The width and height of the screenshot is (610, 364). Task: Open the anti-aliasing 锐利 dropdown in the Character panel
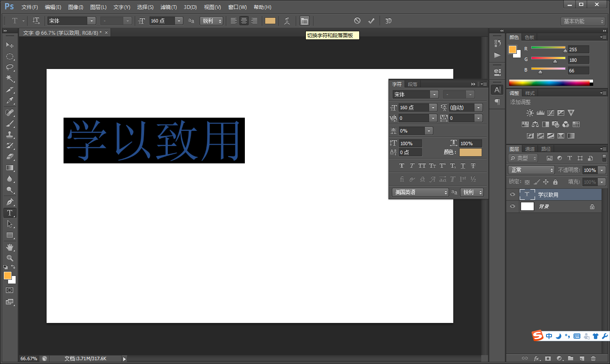point(472,192)
